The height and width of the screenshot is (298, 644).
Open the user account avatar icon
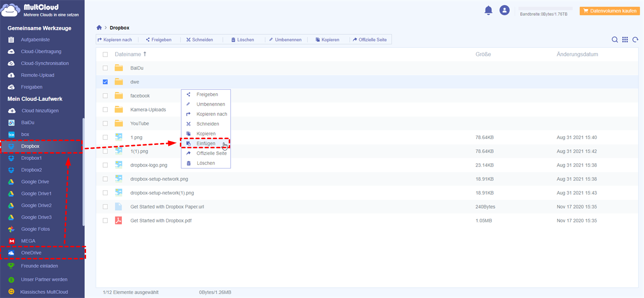click(x=504, y=10)
